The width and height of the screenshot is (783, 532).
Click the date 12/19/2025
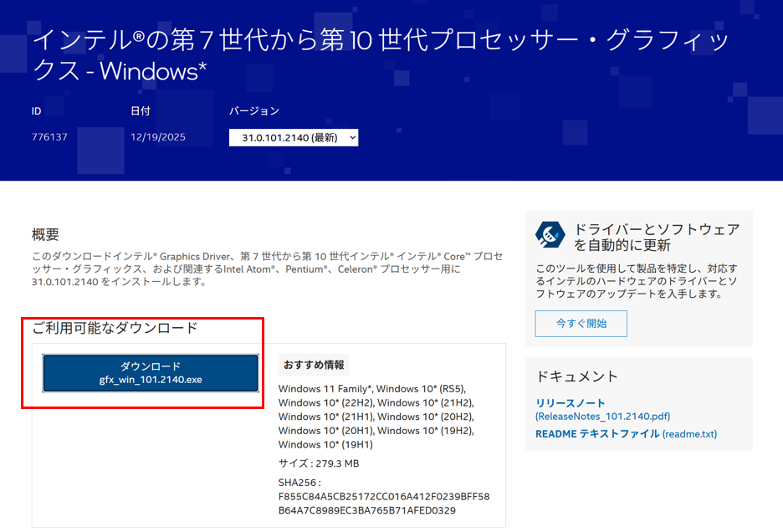pyautogui.click(x=158, y=137)
